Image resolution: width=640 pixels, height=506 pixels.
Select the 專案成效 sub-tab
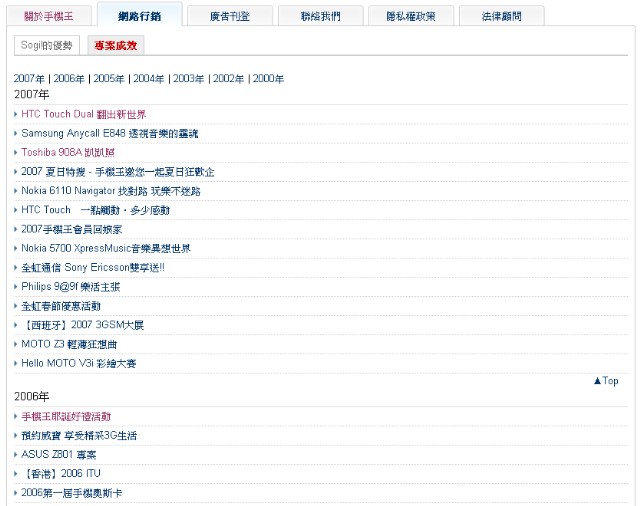point(116,45)
